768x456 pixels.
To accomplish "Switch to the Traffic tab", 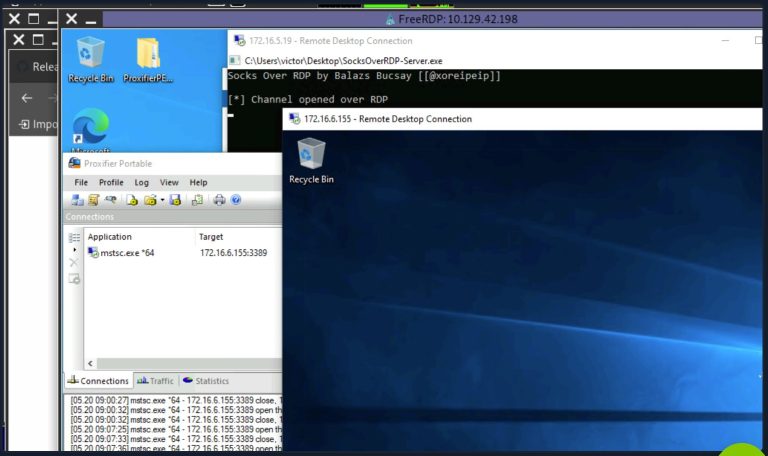I will click(155, 381).
